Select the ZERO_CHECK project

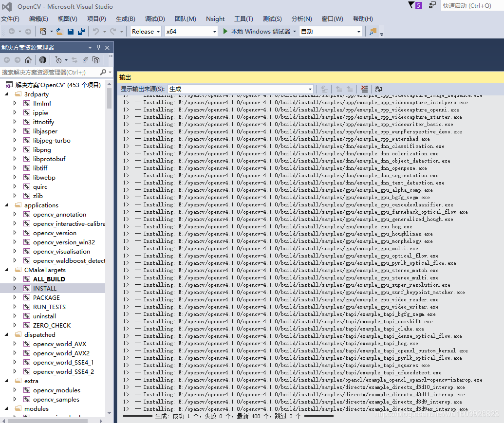[52, 325]
